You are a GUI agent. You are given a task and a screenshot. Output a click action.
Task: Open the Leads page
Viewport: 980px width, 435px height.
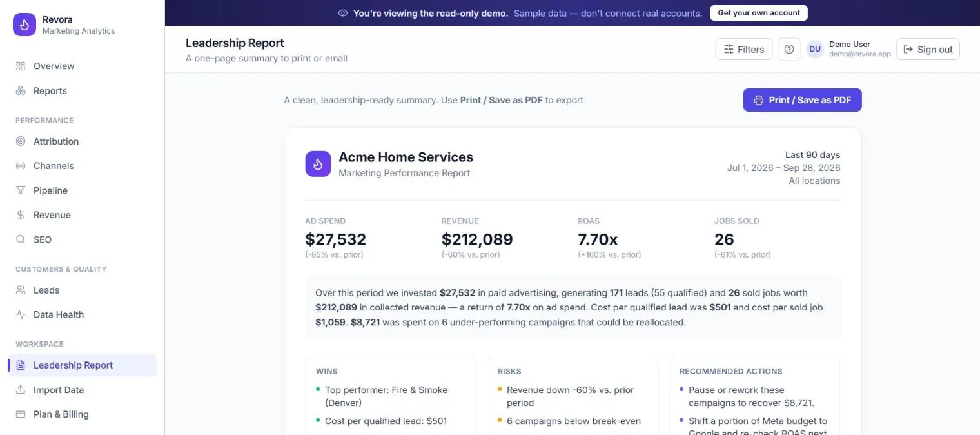tap(83, 290)
